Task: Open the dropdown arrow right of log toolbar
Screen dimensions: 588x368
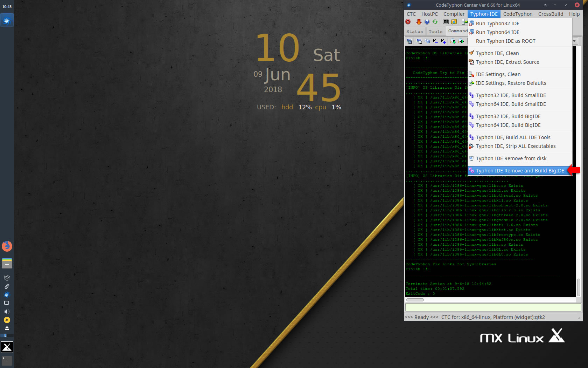Action: pyautogui.click(x=574, y=41)
